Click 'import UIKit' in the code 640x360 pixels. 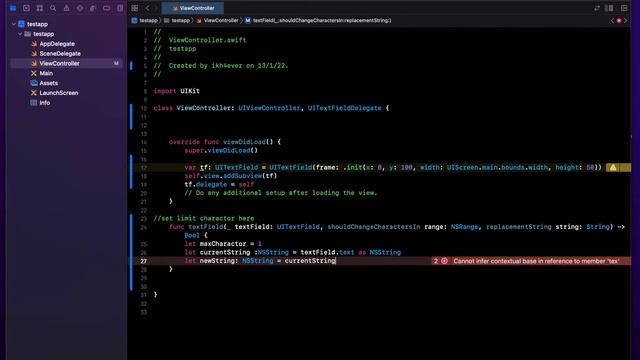[177, 91]
